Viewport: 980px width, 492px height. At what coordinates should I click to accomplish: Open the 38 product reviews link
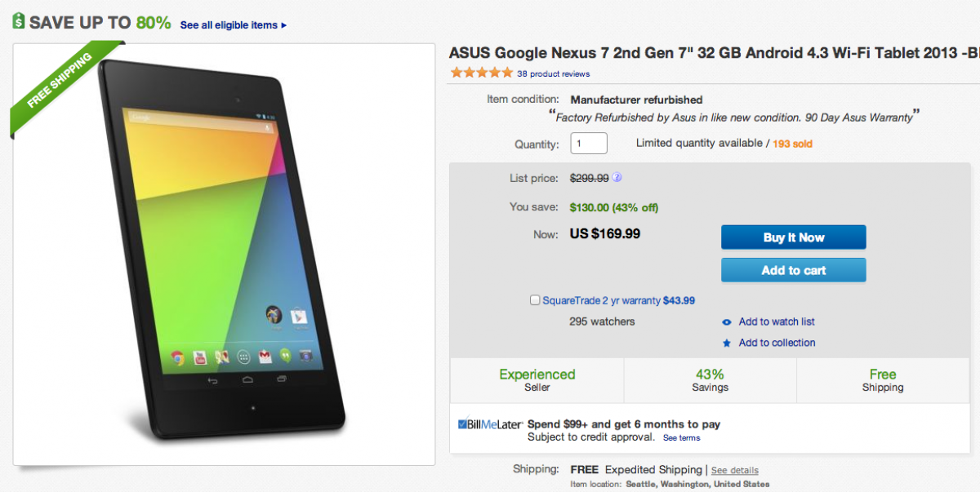(x=553, y=73)
